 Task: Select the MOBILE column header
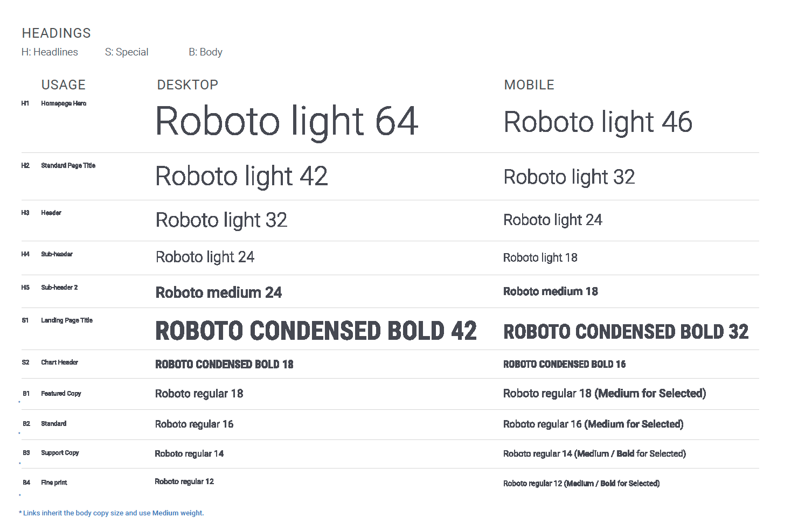529,85
